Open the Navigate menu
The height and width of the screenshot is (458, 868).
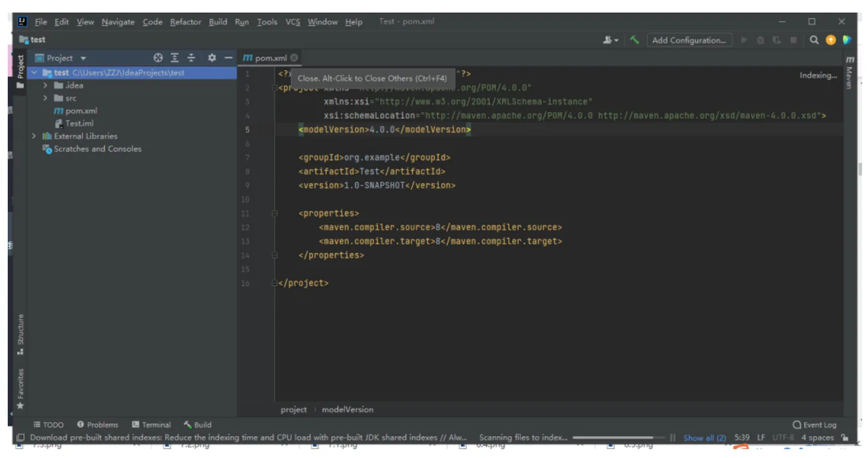(x=118, y=22)
